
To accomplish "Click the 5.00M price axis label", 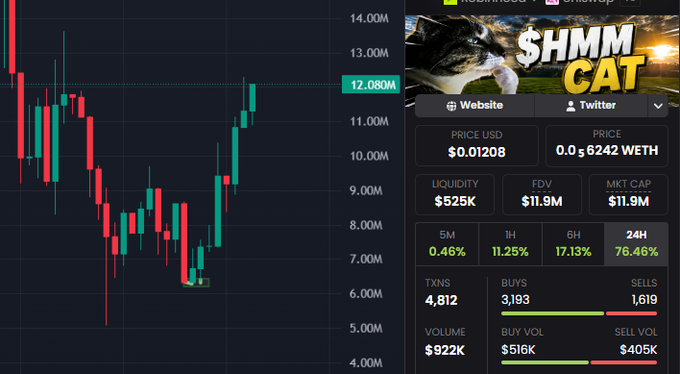I will tap(366, 328).
